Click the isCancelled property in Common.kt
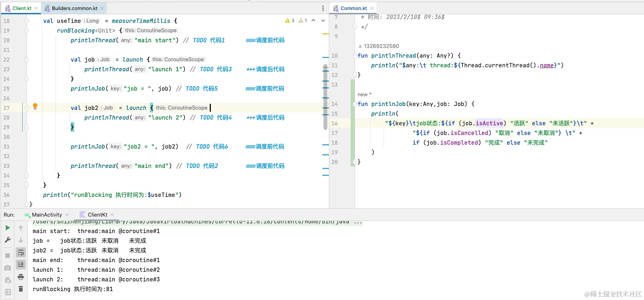 coord(469,133)
